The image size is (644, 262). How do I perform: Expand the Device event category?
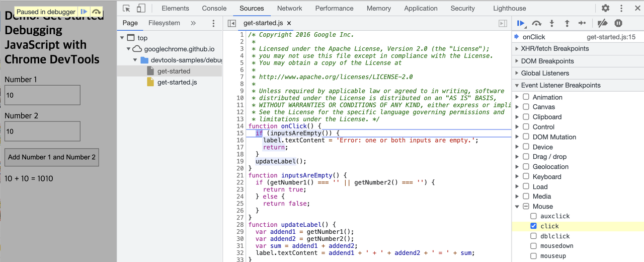tap(517, 147)
